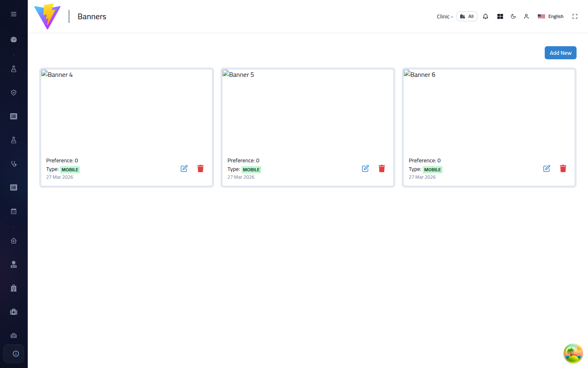Open the grid apps icon in the header
Screen dimensions: 588x368
tap(500, 16)
